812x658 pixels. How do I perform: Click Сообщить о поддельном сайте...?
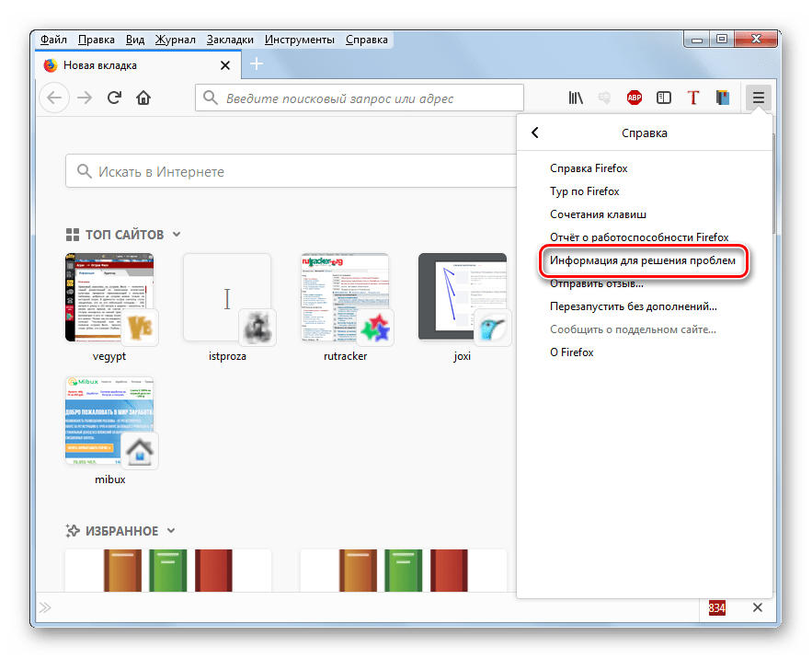(x=645, y=329)
